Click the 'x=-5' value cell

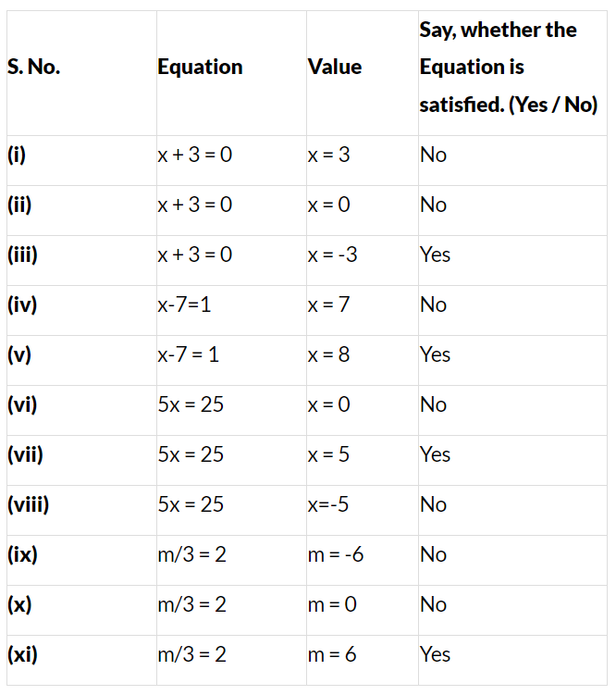(330, 504)
